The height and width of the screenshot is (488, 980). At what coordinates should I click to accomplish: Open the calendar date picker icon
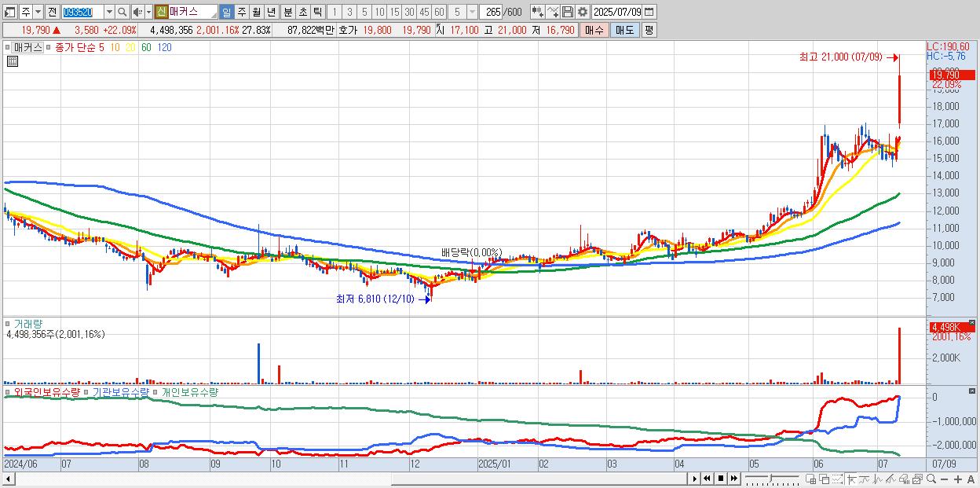coord(649,12)
